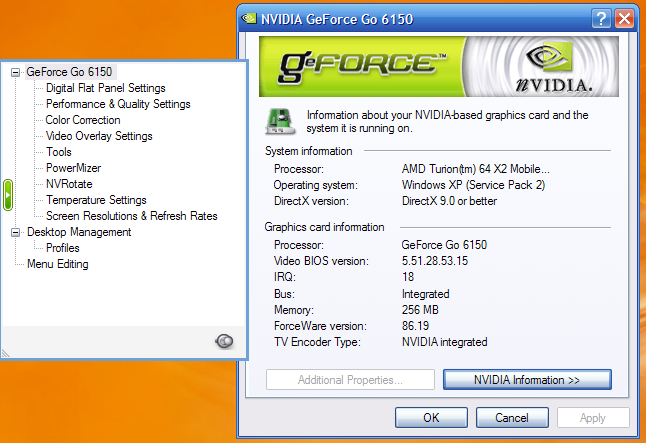Image resolution: width=646 pixels, height=443 pixels.
Task: Select GeForce Go 6150 in the tree
Action: tap(69, 72)
